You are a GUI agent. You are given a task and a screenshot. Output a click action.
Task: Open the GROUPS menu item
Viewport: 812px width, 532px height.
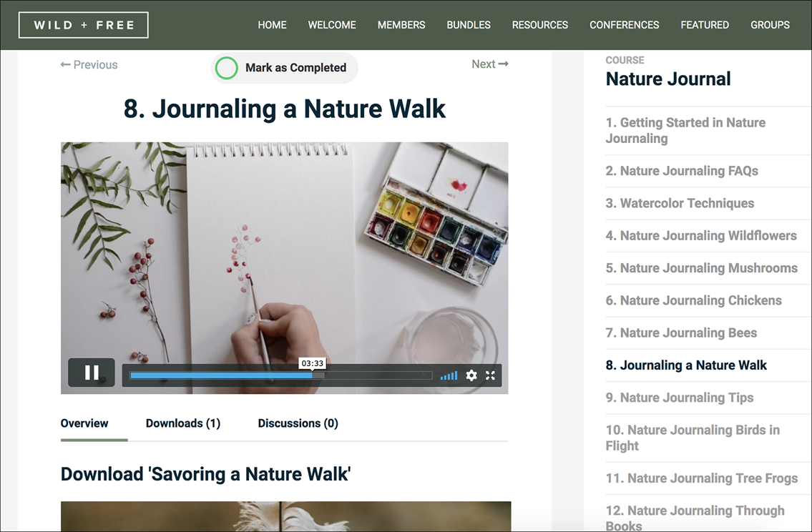click(x=770, y=25)
